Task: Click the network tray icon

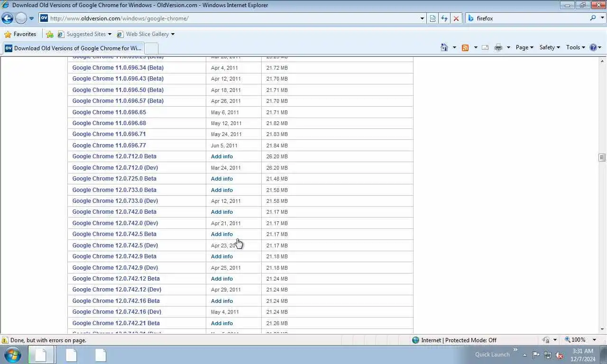Action: pyautogui.click(x=548, y=355)
